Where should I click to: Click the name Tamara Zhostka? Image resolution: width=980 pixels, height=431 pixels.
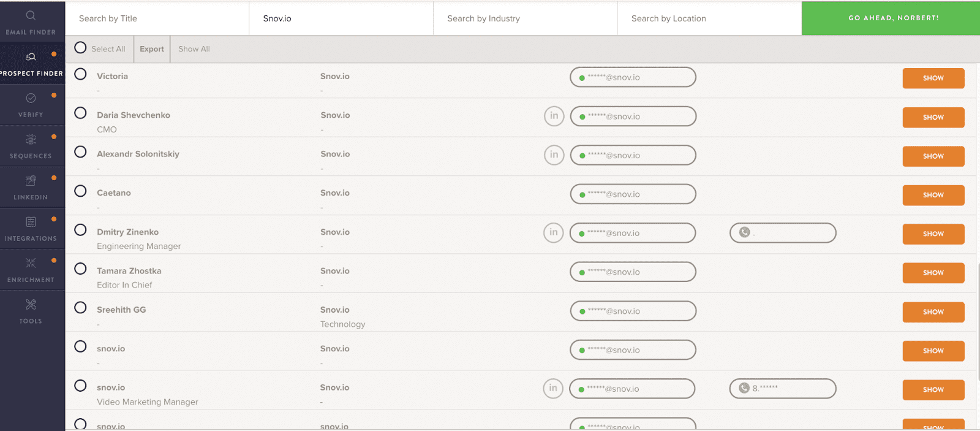[129, 270]
